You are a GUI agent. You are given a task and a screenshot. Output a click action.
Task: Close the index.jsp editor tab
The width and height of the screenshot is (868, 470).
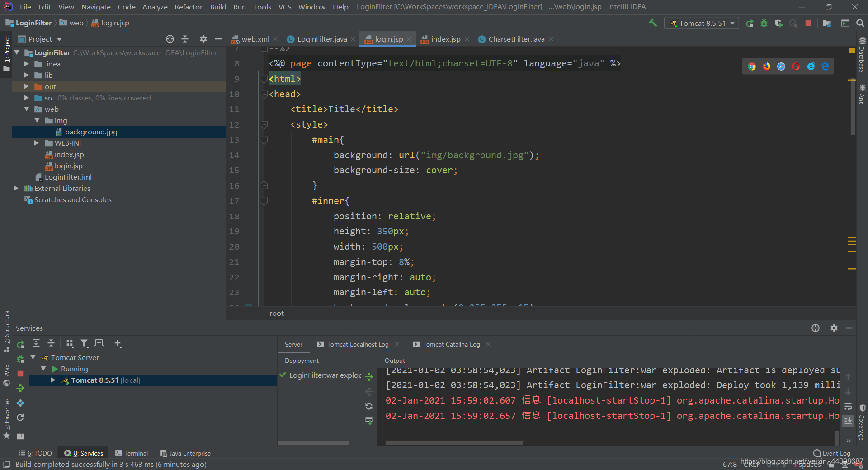click(467, 39)
